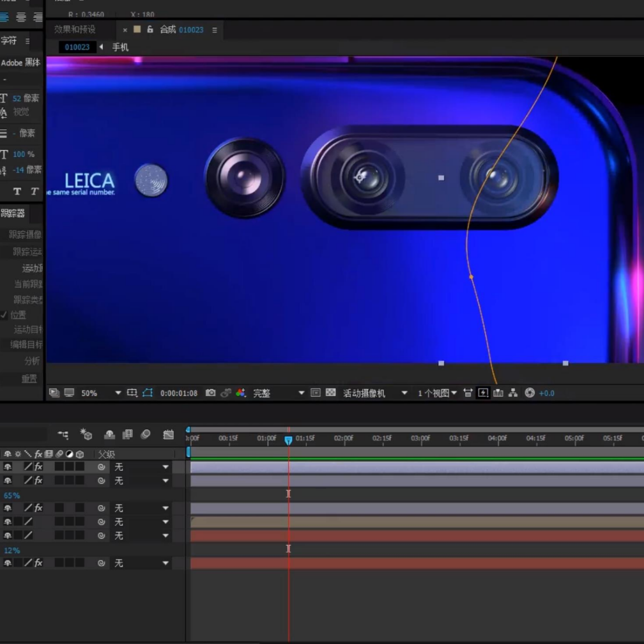Select the 字符 panel tab
This screenshot has width=644, height=644.
click(x=9, y=41)
